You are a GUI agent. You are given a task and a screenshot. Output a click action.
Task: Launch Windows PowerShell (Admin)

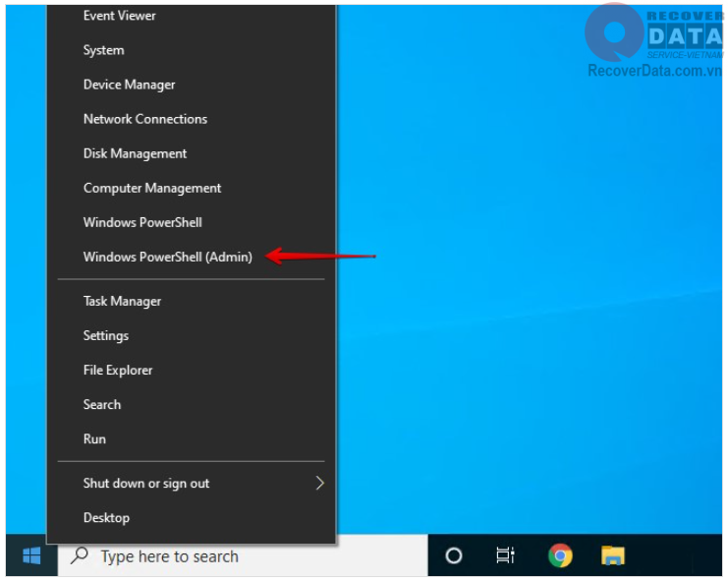tap(191, 257)
